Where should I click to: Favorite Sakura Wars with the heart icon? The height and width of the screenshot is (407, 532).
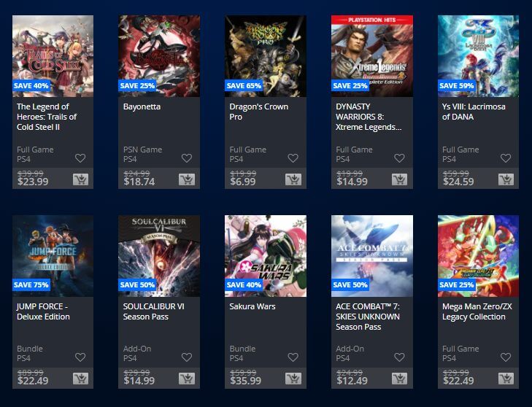pos(293,357)
